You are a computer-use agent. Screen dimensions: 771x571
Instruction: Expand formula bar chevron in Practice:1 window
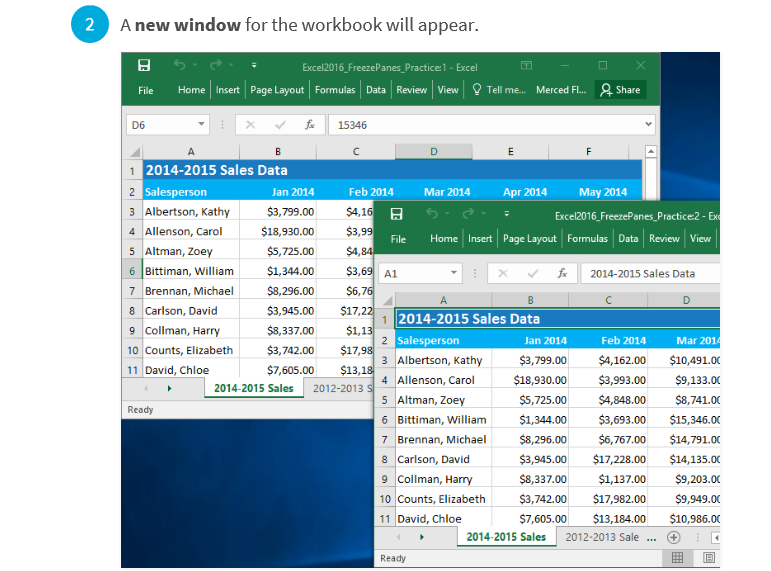pos(649,124)
